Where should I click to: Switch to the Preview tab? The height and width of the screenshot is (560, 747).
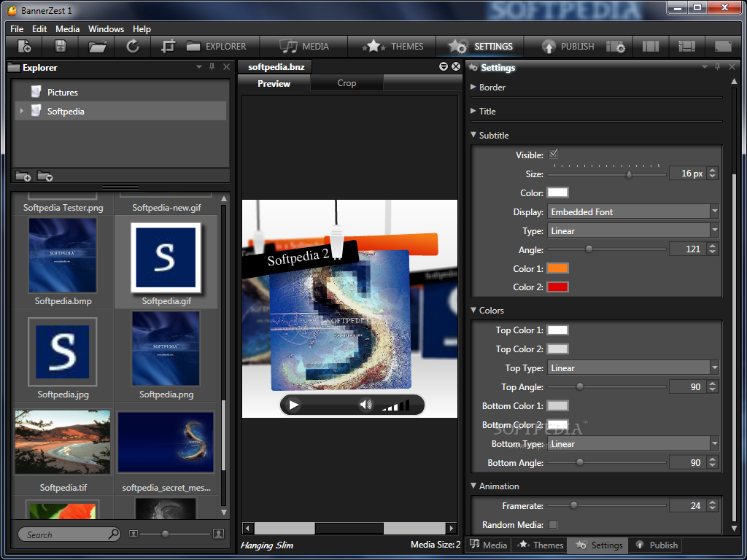274,83
